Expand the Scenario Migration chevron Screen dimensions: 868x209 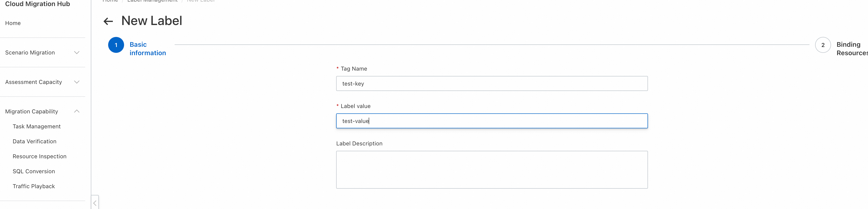tap(77, 53)
